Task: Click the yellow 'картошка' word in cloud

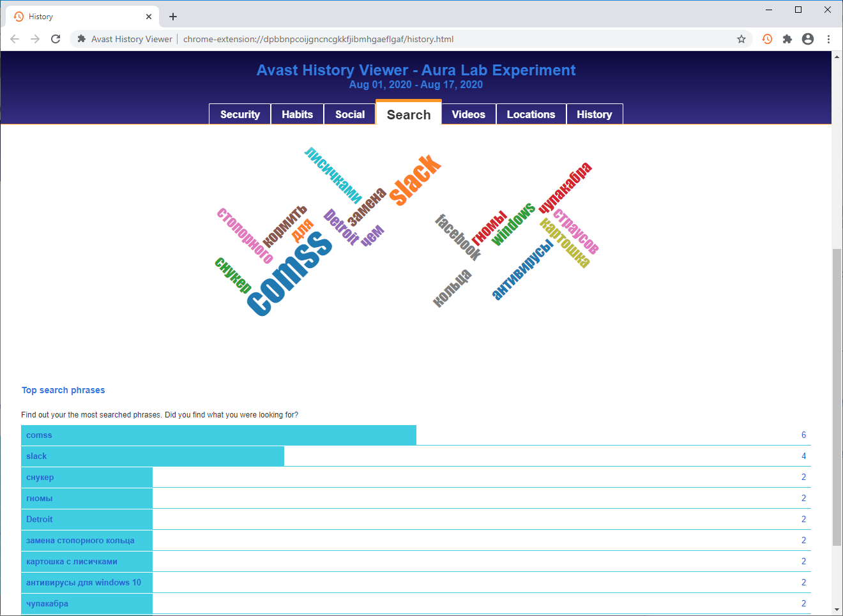Action: click(565, 243)
